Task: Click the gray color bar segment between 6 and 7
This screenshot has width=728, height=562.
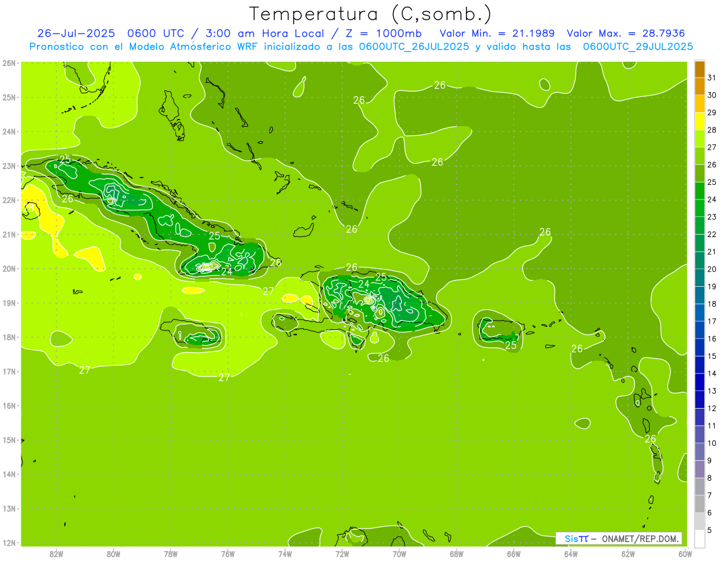Action: tap(699, 504)
